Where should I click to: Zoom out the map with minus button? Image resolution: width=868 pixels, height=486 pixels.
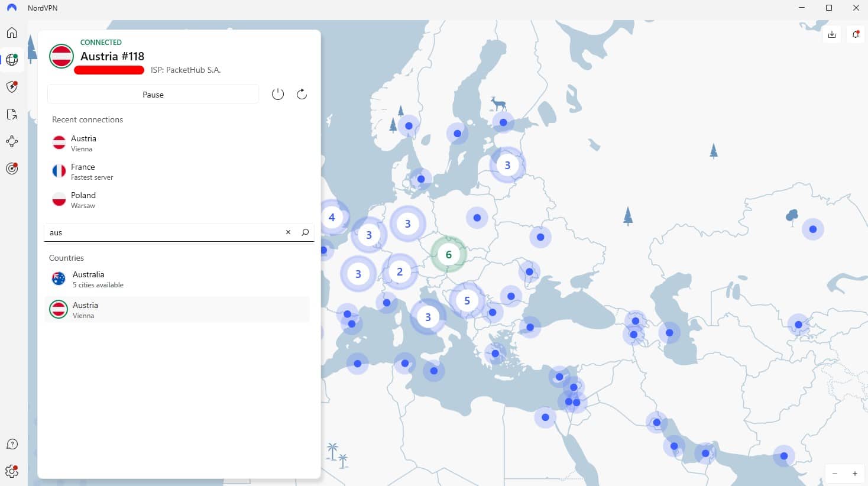[835, 474]
